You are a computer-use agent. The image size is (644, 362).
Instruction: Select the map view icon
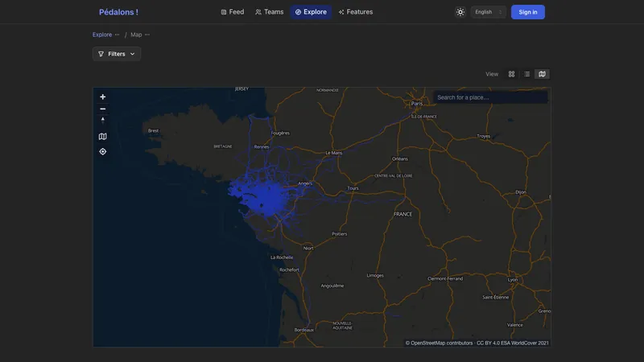pos(542,74)
